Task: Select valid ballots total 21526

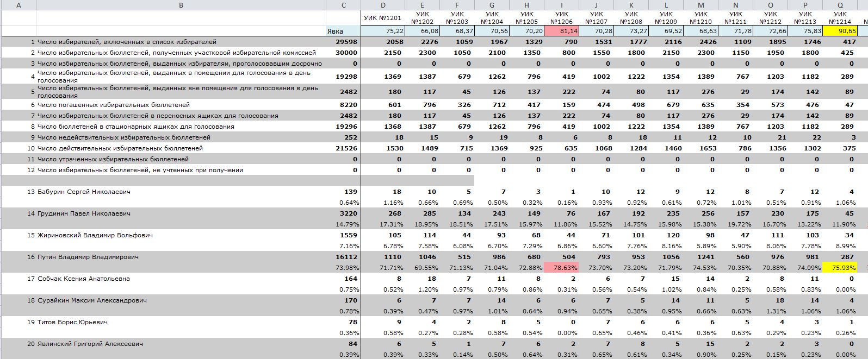Action: 343,148
